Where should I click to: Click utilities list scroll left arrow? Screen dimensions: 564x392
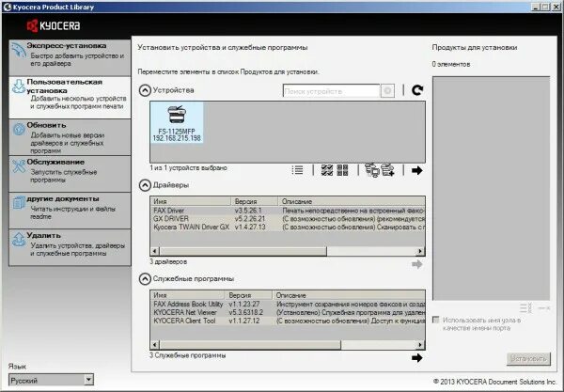[155, 345]
